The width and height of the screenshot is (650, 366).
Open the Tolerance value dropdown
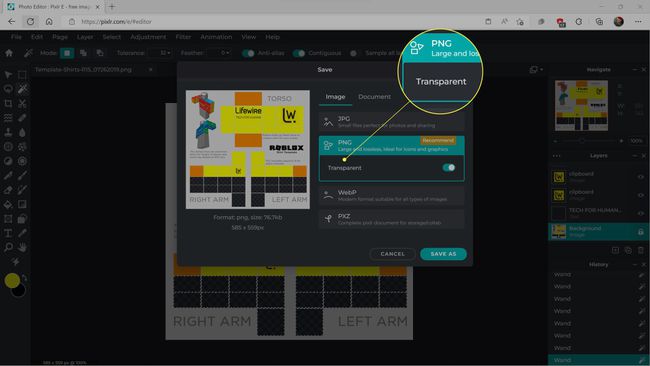160,53
